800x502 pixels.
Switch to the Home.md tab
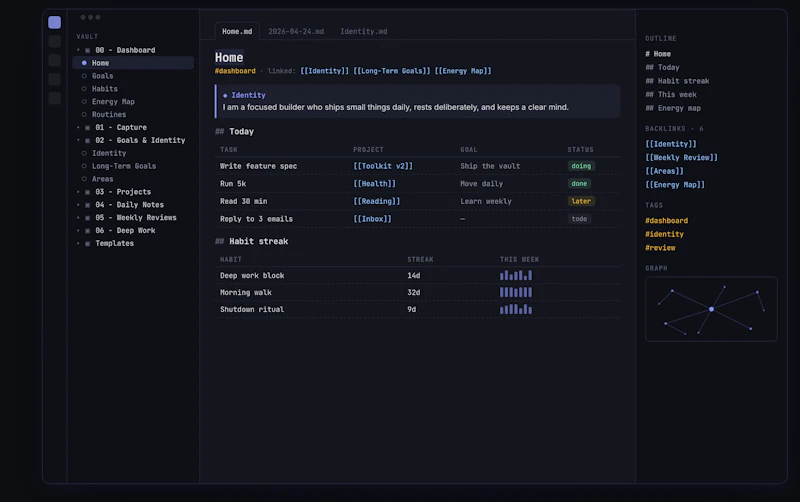pyautogui.click(x=237, y=32)
